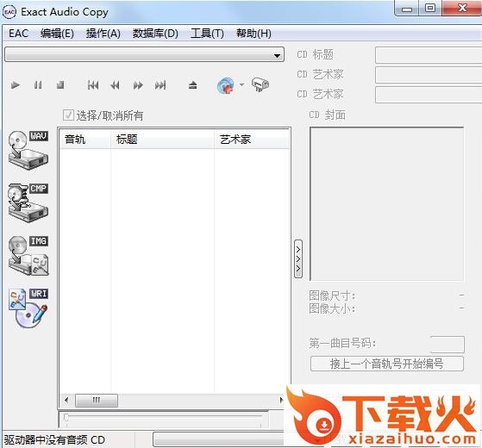Click the scrollbar right arrow
The image size is (482, 448).
pos(281,400)
